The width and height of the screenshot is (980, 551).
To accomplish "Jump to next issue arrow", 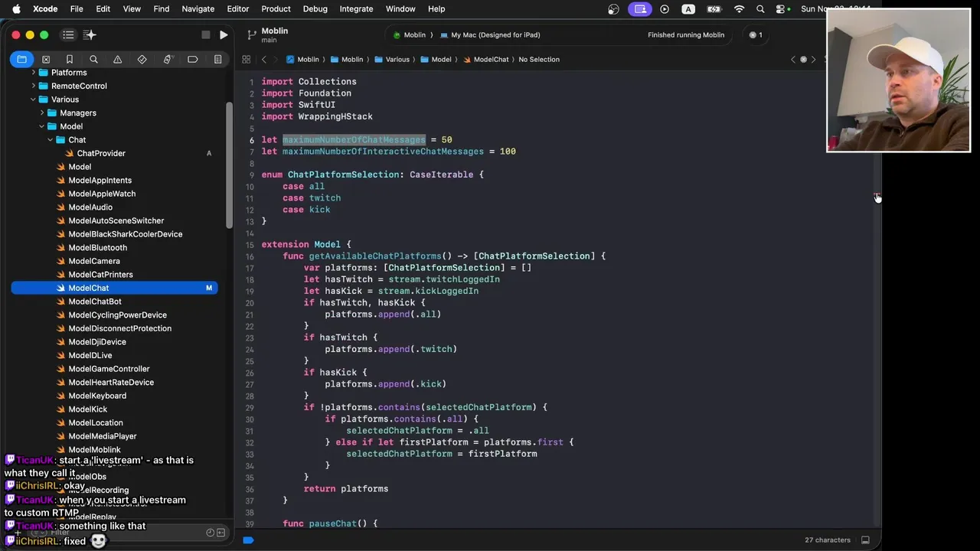I will (x=813, y=59).
